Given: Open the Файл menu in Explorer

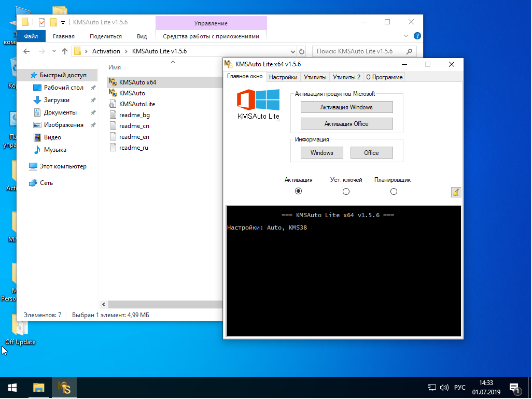Looking at the screenshot, I should point(31,36).
